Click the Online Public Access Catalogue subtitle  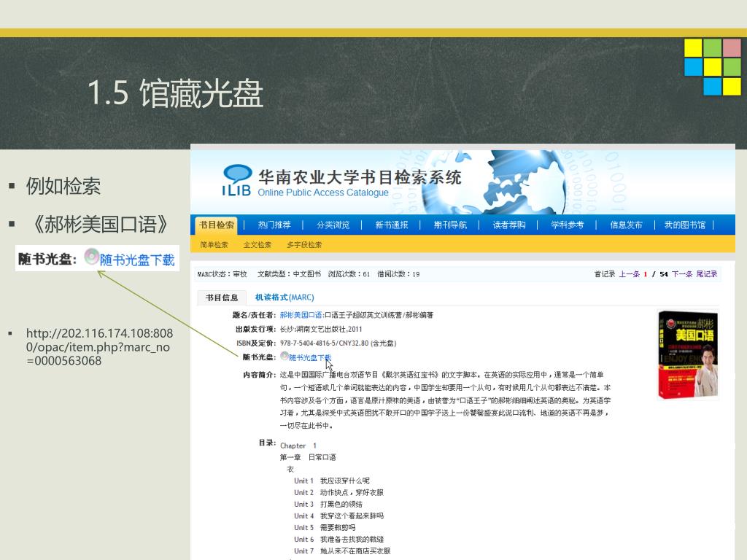click(x=323, y=192)
